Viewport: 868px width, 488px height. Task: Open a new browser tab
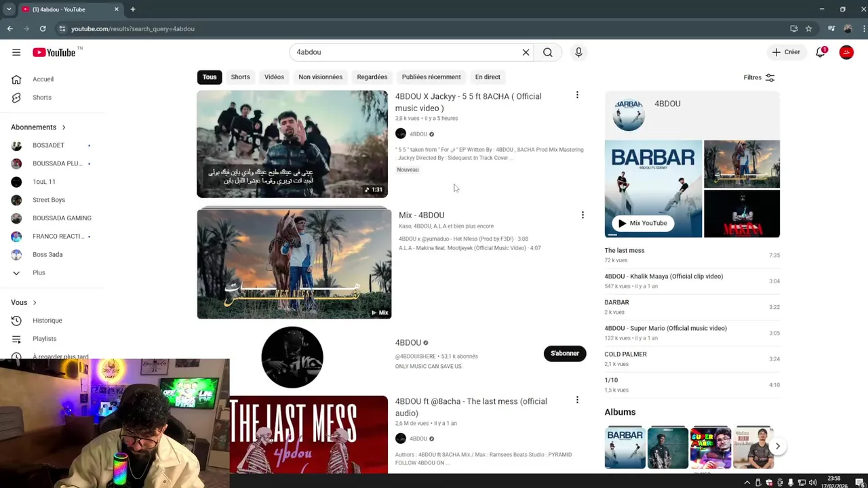(133, 9)
